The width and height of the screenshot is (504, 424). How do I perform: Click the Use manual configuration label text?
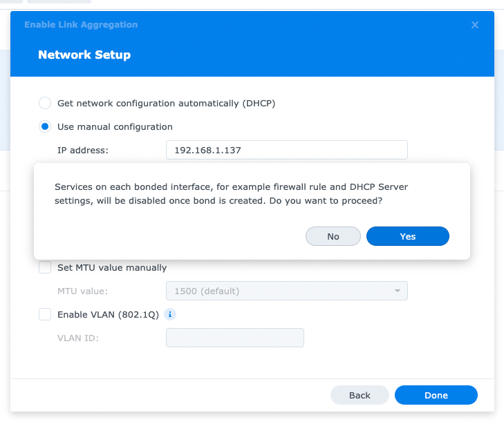click(115, 127)
